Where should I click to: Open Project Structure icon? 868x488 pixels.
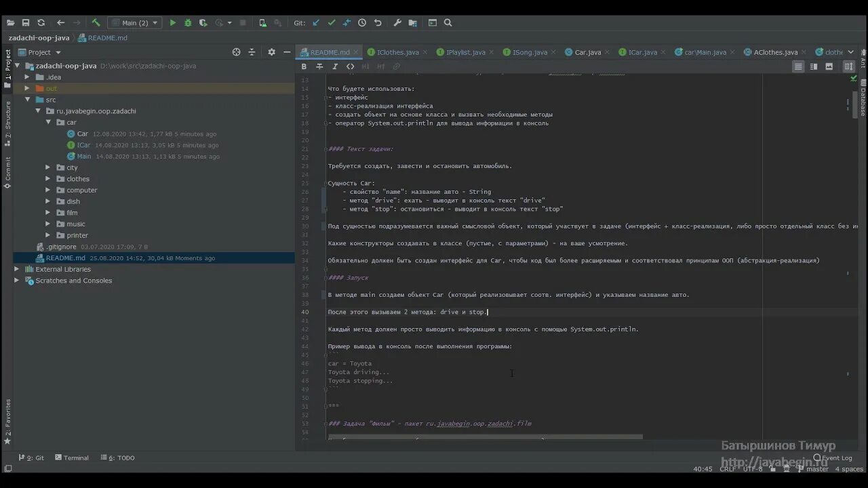413,23
